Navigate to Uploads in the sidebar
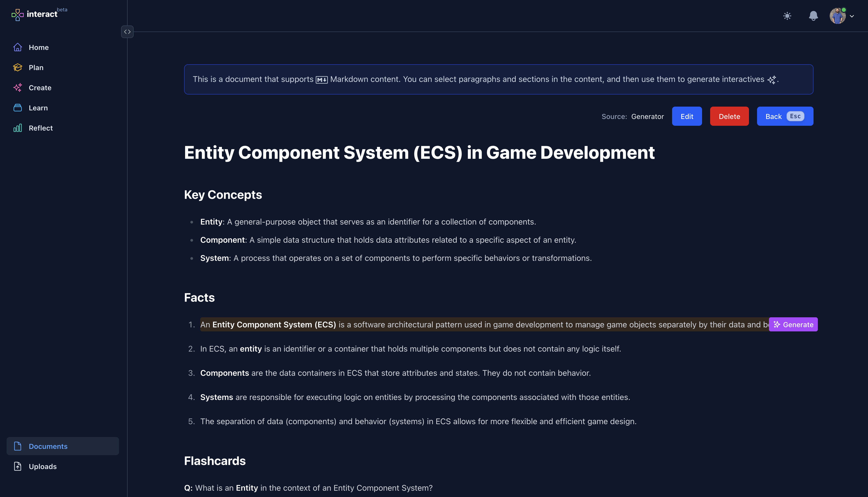 click(43, 466)
